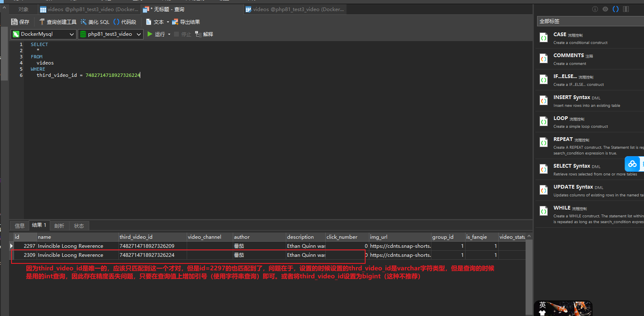Screen dimensions: 644x316
Task: Click the REPEAT snippet icon
Action: [544, 143]
